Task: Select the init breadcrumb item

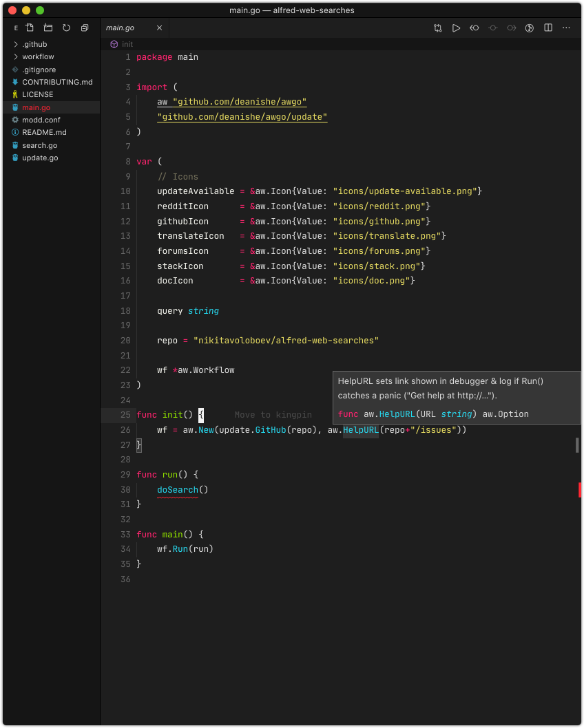Action: (127, 44)
